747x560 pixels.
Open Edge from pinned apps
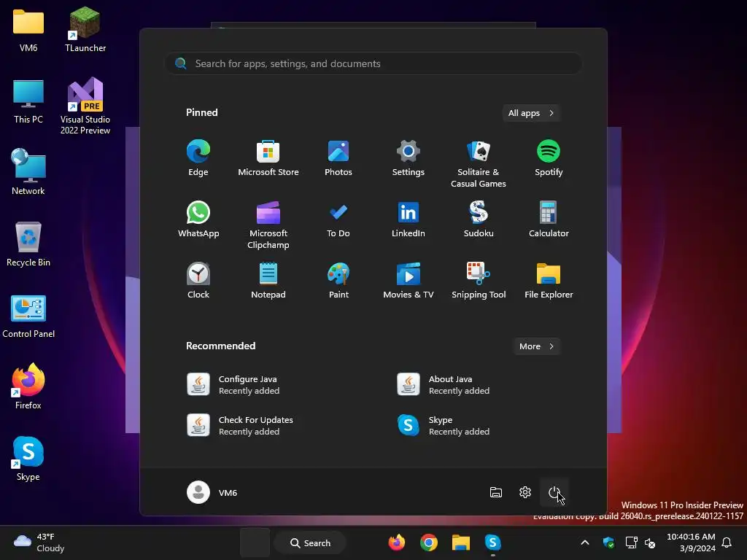(x=198, y=158)
